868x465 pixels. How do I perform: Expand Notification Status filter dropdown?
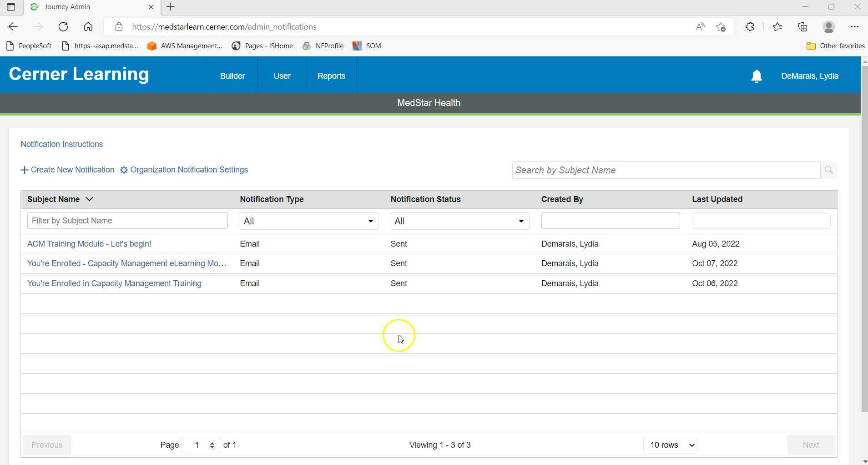(x=459, y=221)
